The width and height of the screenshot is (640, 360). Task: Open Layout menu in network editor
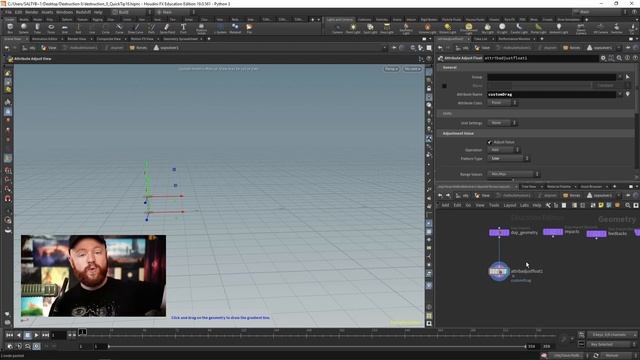click(x=509, y=205)
